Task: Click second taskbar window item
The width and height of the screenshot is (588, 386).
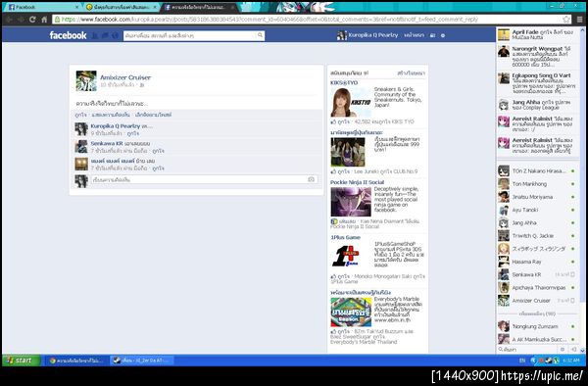Action: click(x=142, y=361)
